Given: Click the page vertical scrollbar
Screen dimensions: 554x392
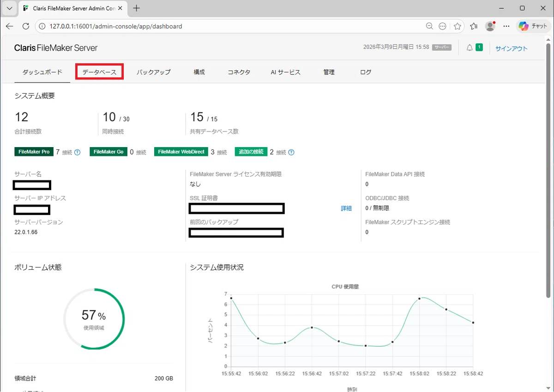Looking at the screenshot, I should click(548, 171).
